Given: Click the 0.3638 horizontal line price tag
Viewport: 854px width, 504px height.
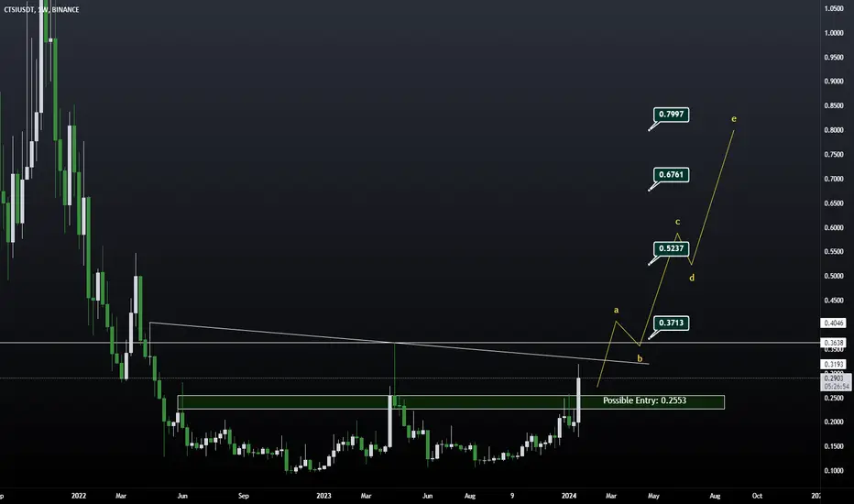Looking at the screenshot, I should 833,343.
